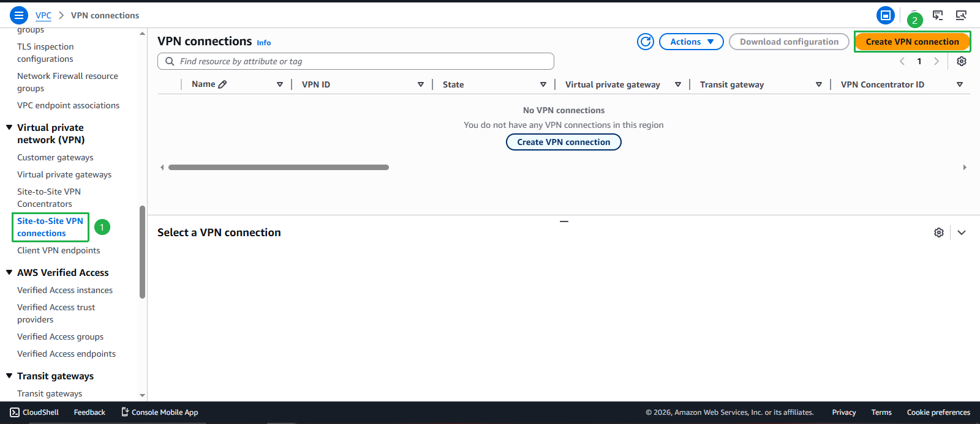
Task: Click CloudShell label in footer
Action: point(40,412)
